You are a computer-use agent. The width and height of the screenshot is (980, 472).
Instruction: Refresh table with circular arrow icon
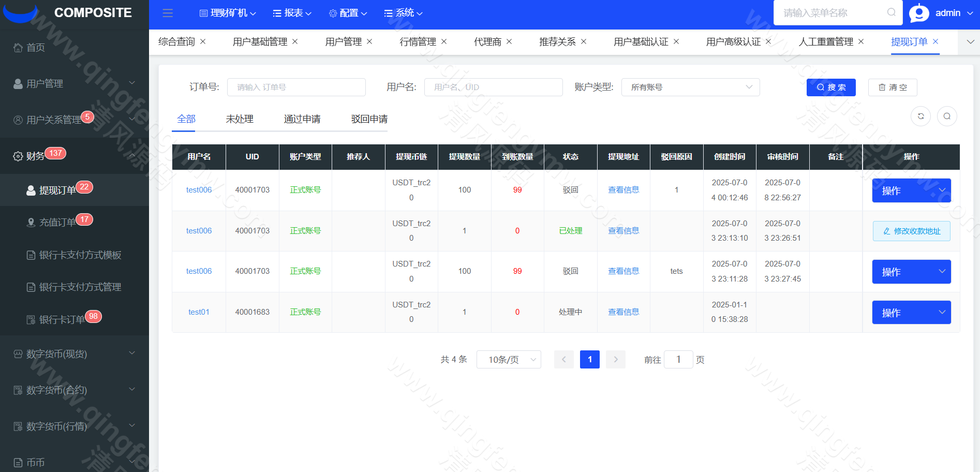[x=920, y=116]
